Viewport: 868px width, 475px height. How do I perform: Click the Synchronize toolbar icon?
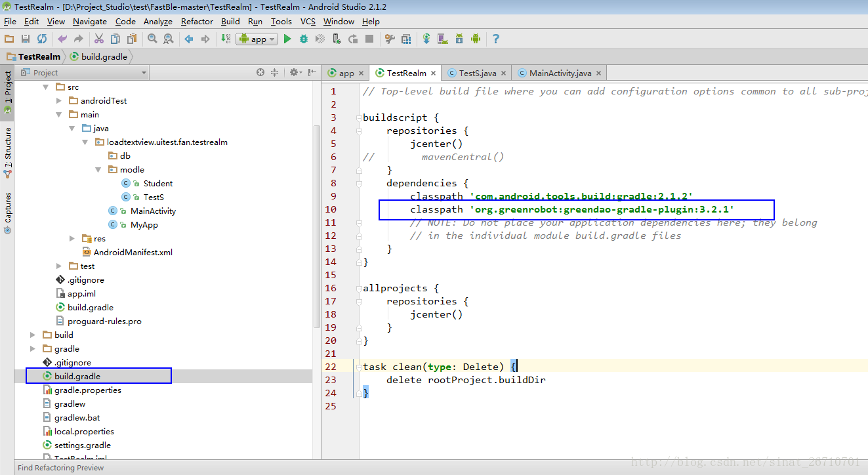(x=42, y=39)
